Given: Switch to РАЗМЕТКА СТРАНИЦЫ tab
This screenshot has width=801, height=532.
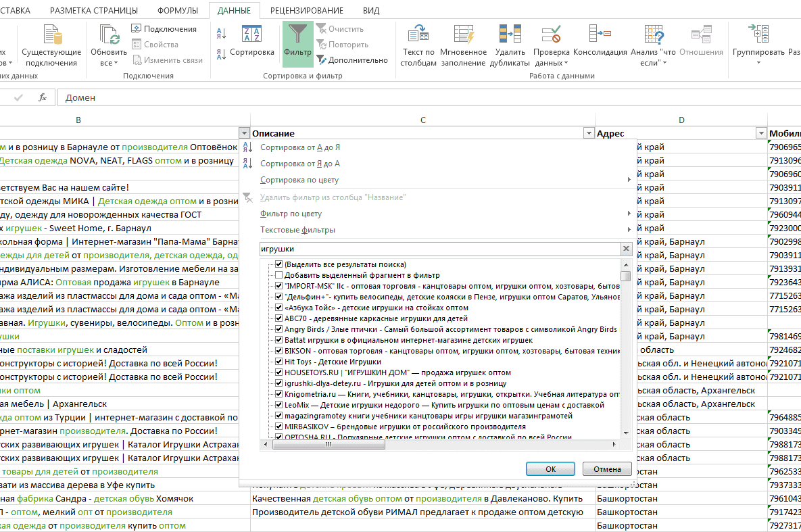Looking at the screenshot, I should [x=94, y=10].
